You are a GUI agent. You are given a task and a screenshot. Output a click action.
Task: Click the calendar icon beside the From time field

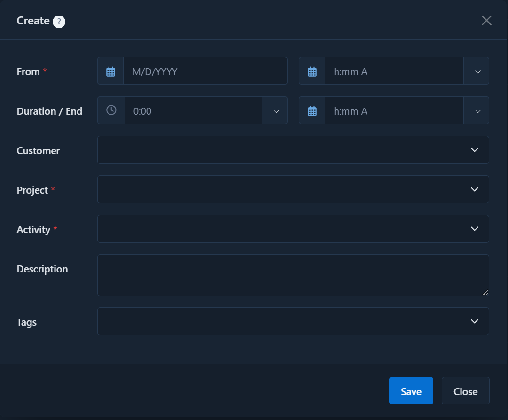coord(312,71)
